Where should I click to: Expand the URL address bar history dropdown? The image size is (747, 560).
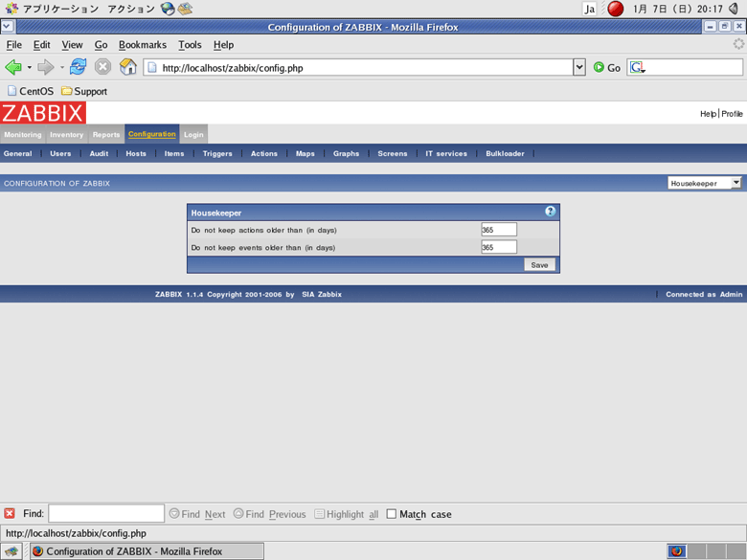click(578, 67)
